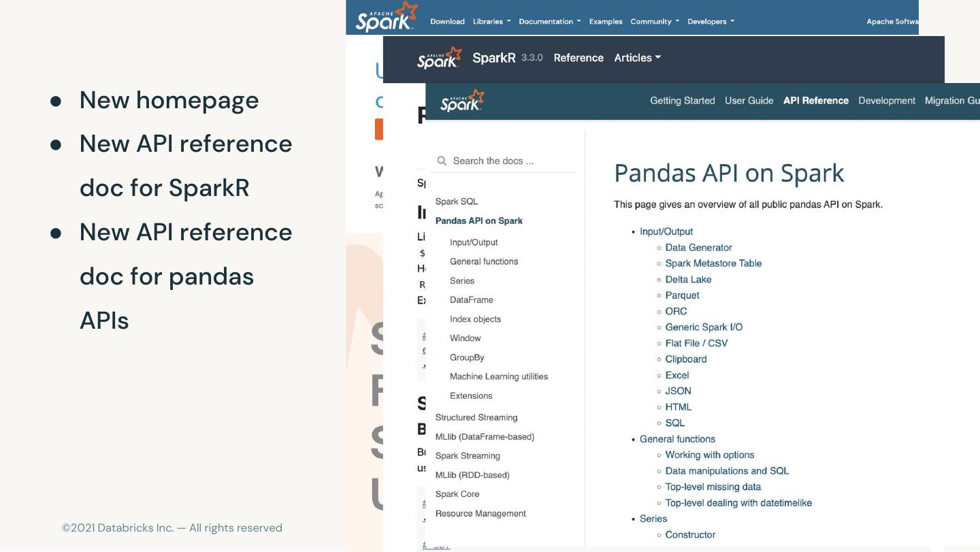Follow the Clipboard link

click(686, 359)
